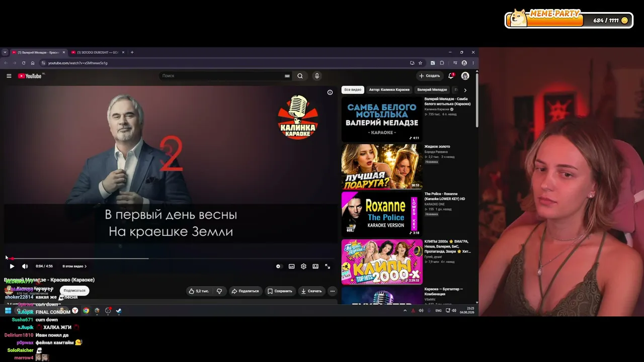Viewport: 644px width, 362px height.
Task: Open the tab search dropdown arrow
Action: click(5, 52)
